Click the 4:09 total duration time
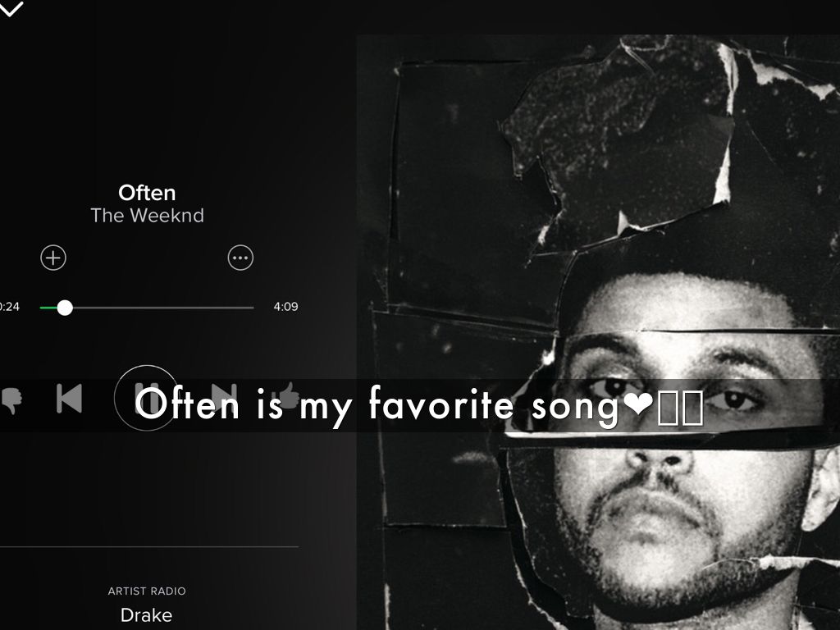 pyautogui.click(x=285, y=307)
